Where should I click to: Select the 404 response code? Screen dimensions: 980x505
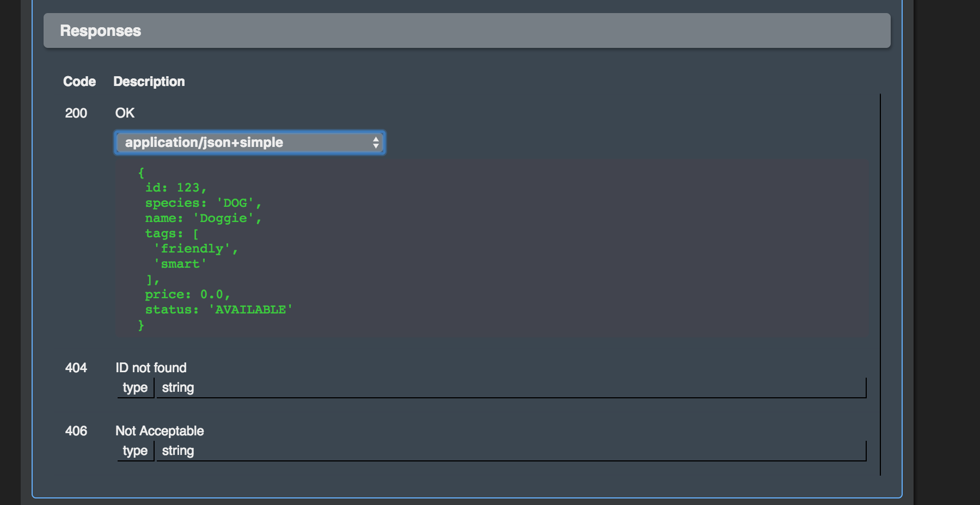[x=76, y=368]
